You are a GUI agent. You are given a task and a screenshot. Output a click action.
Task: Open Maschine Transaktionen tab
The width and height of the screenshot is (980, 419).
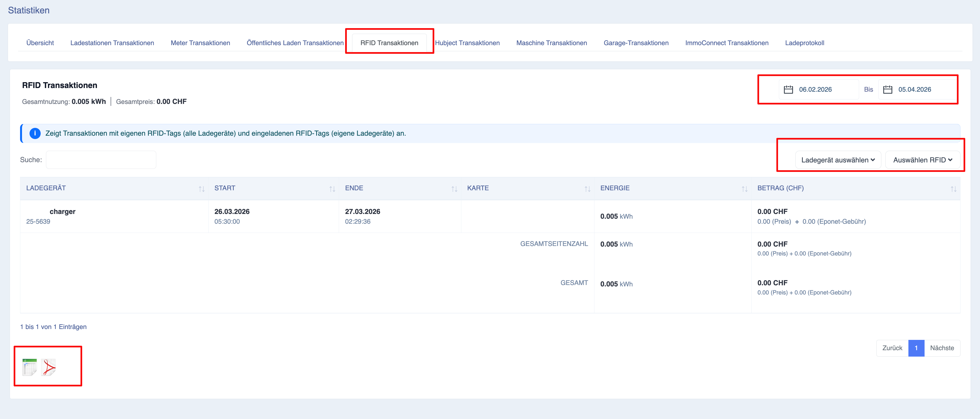pyautogui.click(x=552, y=43)
